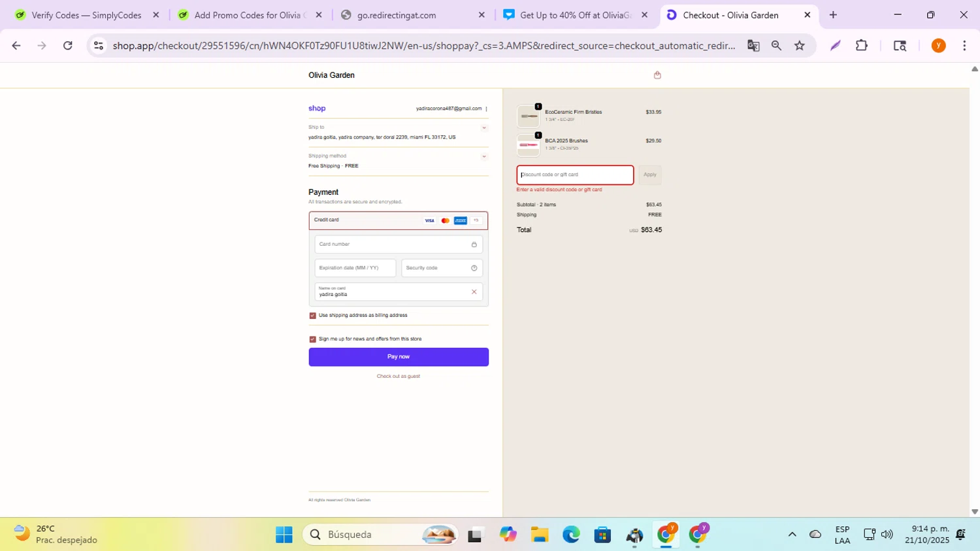Click 'Enter a valid discount code' error text
980x551 pixels.
559,190
